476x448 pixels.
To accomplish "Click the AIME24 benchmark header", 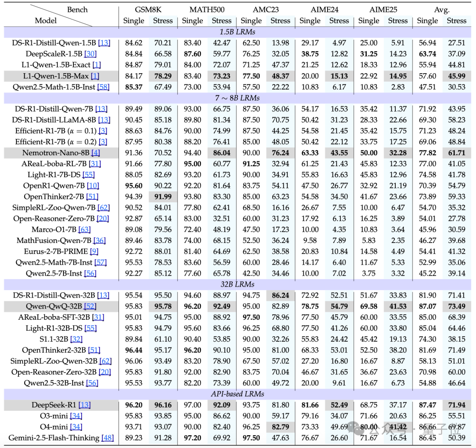I will click(x=324, y=10).
